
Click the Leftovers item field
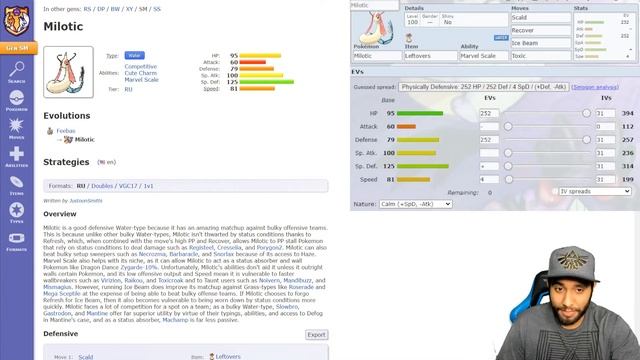[x=431, y=56]
